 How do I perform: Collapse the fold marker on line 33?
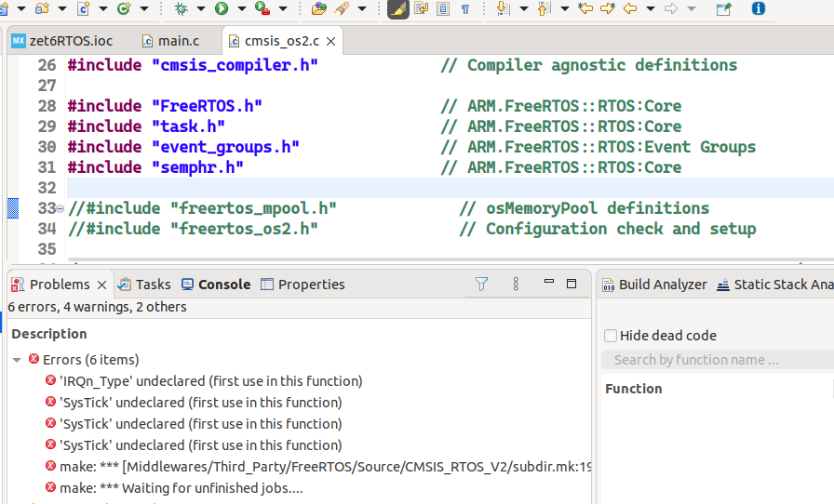click(x=61, y=208)
